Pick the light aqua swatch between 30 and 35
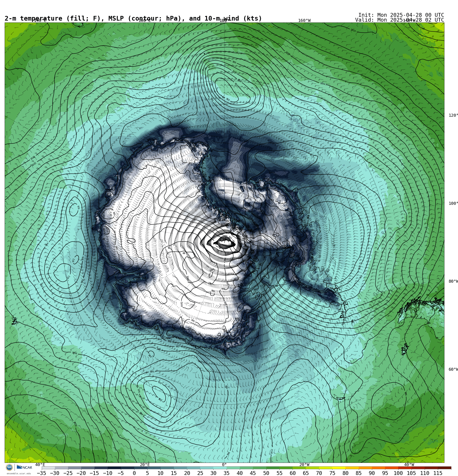The image size is (458, 476). [x=220, y=468]
